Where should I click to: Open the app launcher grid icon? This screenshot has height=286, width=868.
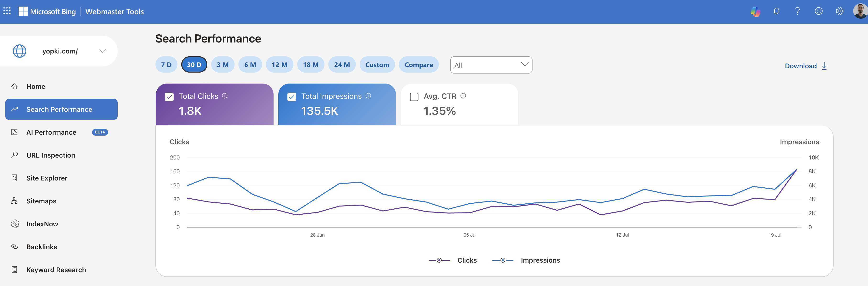coord(7,11)
